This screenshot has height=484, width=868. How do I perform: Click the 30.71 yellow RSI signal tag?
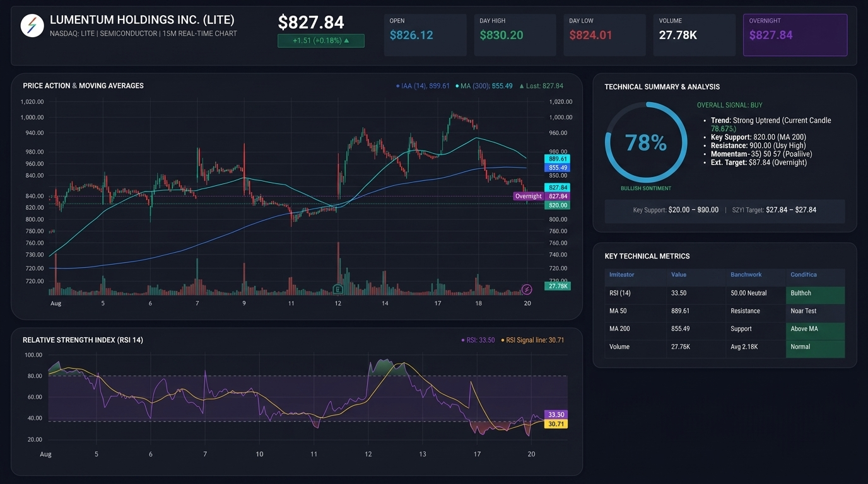coord(556,424)
